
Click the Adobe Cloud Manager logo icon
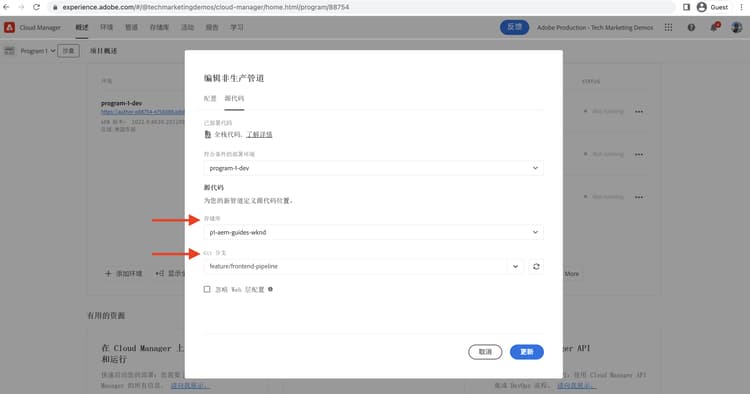click(x=9, y=27)
